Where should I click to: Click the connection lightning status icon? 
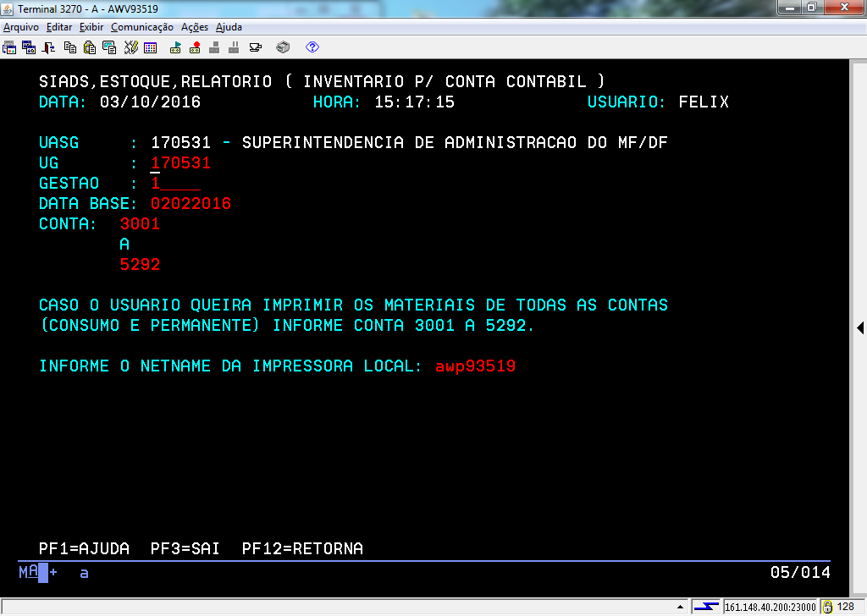click(706, 607)
